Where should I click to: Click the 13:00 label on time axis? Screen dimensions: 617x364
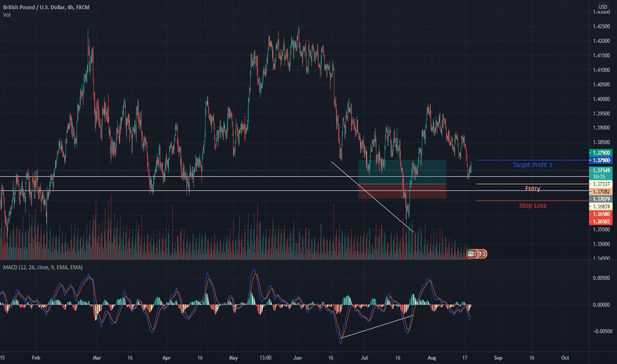(265, 357)
